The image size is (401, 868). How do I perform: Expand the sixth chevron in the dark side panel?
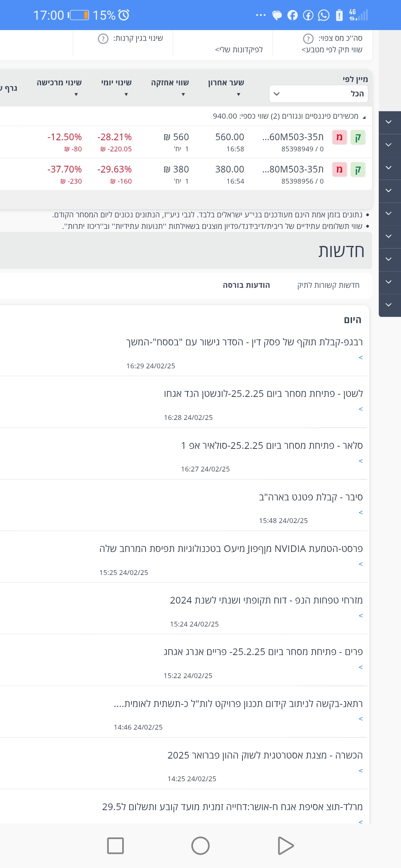click(389, 236)
